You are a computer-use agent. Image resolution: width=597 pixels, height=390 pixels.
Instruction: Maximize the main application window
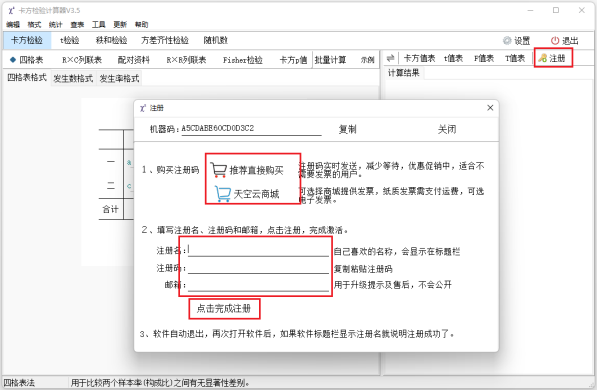click(556, 10)
